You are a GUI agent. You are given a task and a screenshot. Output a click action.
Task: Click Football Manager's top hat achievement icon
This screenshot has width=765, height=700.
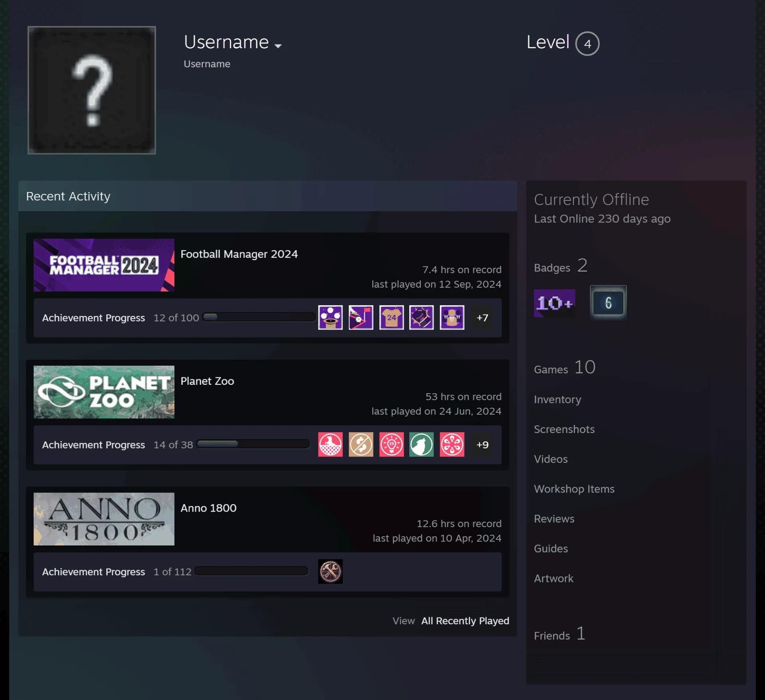coord(330,318)
